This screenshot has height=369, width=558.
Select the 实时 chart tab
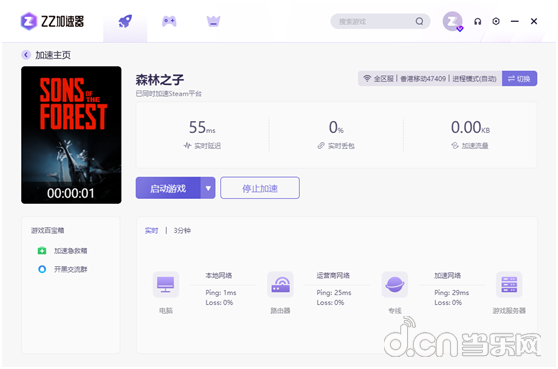click(x=151, y=231)
